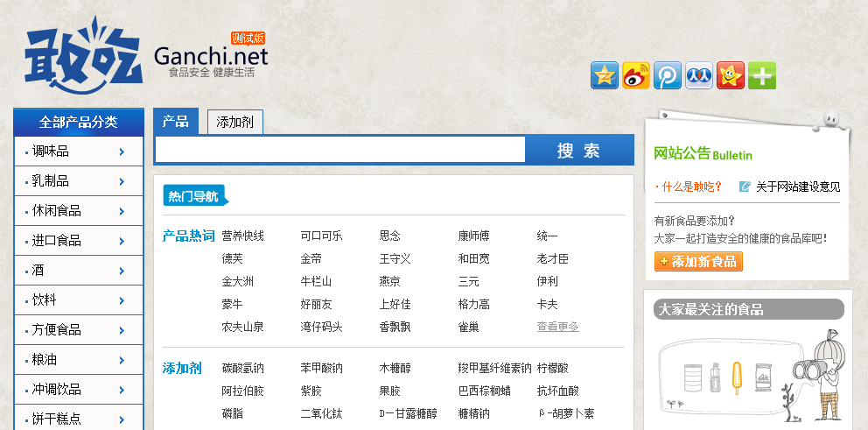The height and width of the screenshot is (430, 868).
Task: Click the 可口可乐 hot keyword
Action: click(x=322, y=236)
